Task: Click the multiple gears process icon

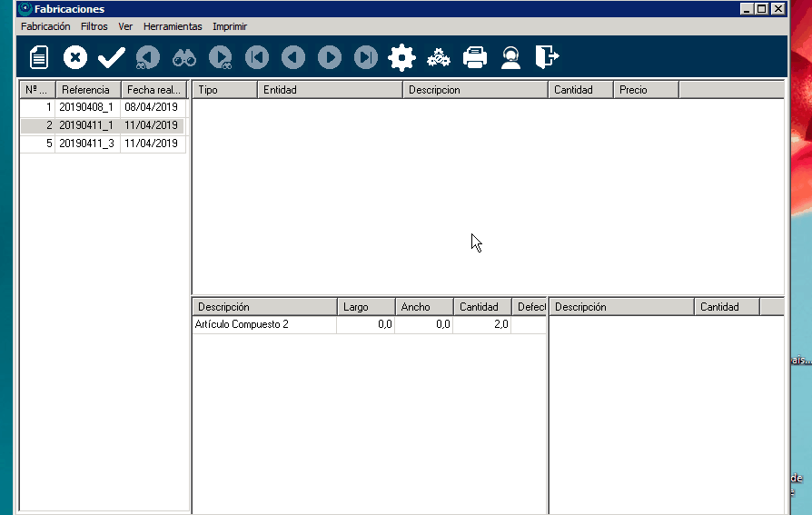Action: click(x=439, y=58)
